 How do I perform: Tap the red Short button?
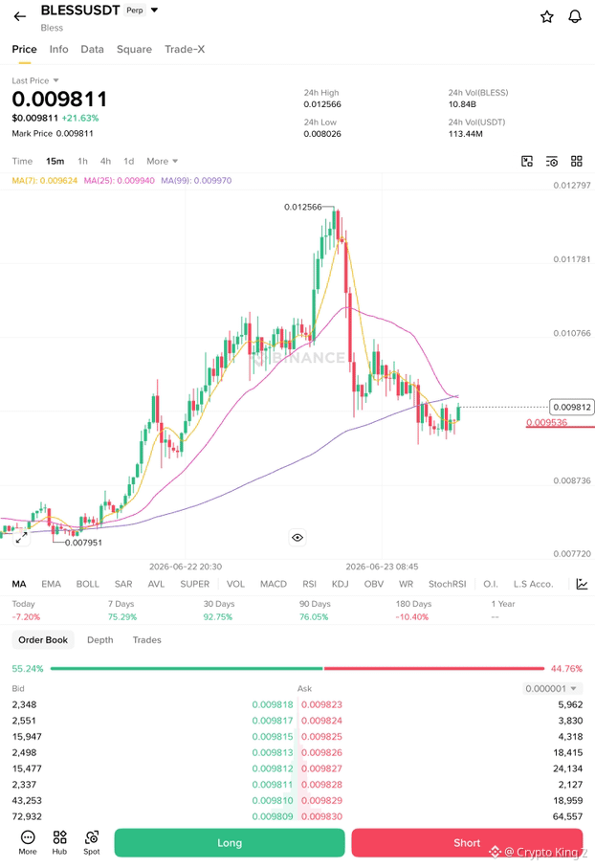(x=467, y=842)
